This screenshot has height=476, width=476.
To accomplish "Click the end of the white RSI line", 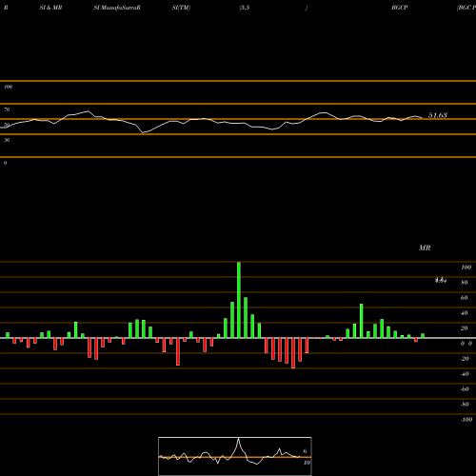I will tap(422, 117).
